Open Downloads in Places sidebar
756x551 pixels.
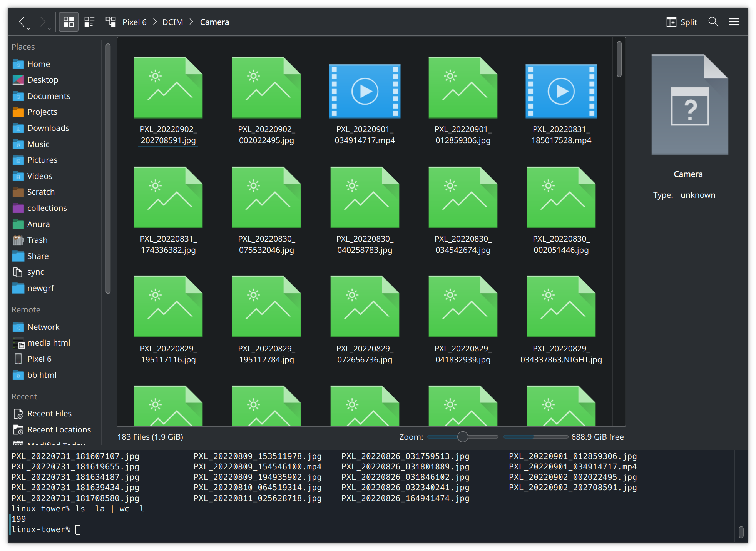pyautogui.click(x=48, y=128)
